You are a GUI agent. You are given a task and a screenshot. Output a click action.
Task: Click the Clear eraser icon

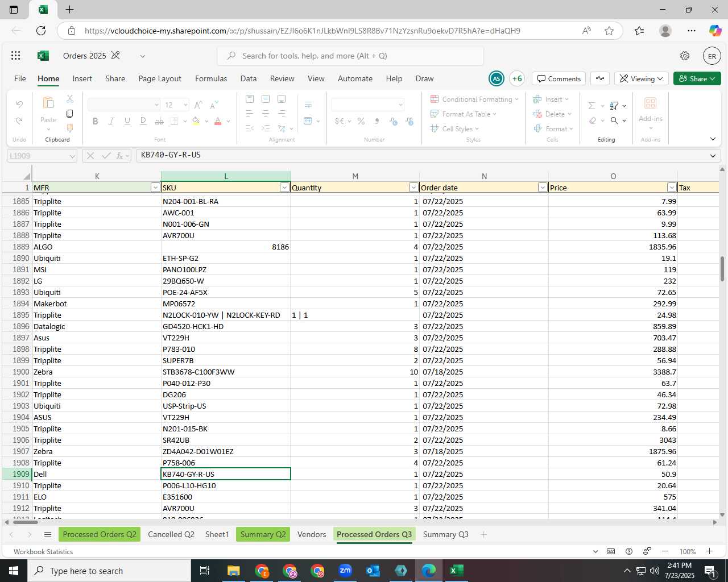tap(593, 120)
